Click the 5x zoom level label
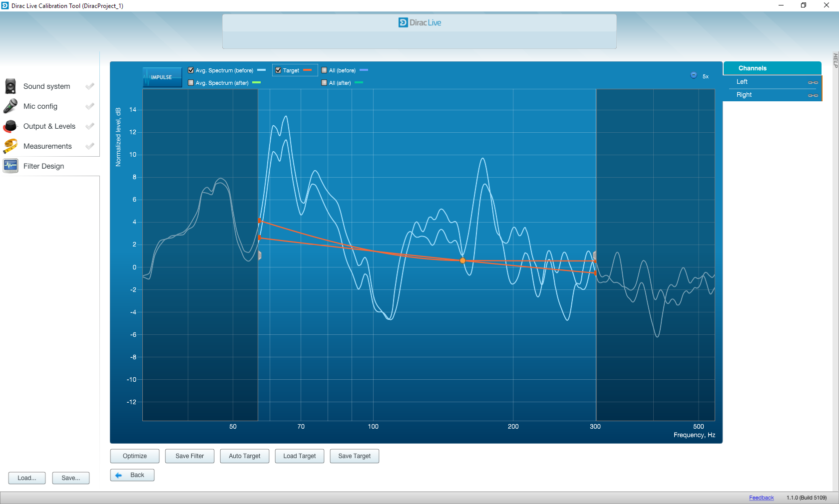 tap(706, 76)
